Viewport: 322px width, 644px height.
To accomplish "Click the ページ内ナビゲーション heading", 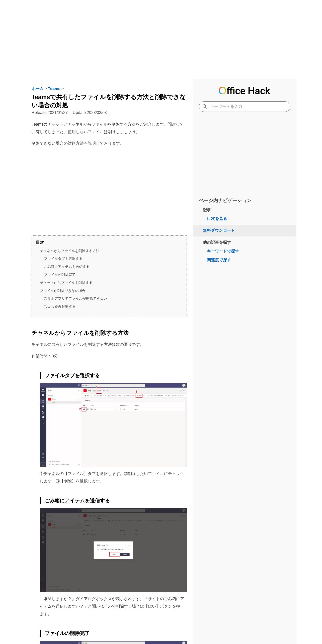I will tap(225, 200).
